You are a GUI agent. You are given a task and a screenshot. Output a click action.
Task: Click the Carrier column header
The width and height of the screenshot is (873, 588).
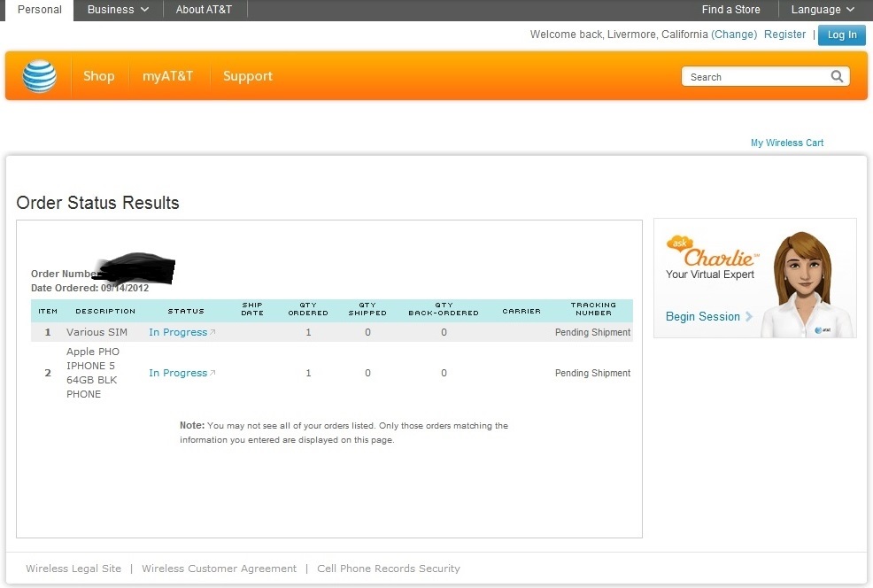point(521,311)
